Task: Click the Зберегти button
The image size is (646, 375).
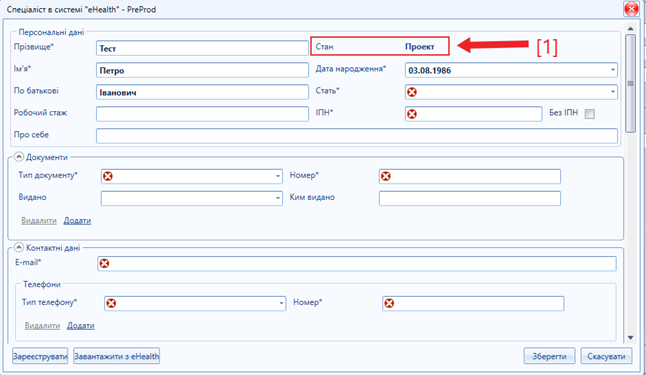Action: pos(549,356)
